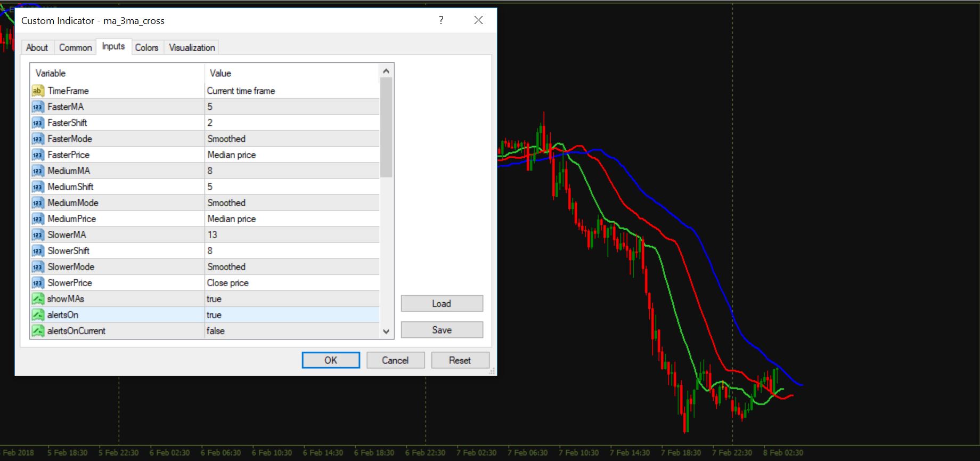Click the integer icon beside SlowerShift
The image size is (980, 461).
[x=37, y=250]
